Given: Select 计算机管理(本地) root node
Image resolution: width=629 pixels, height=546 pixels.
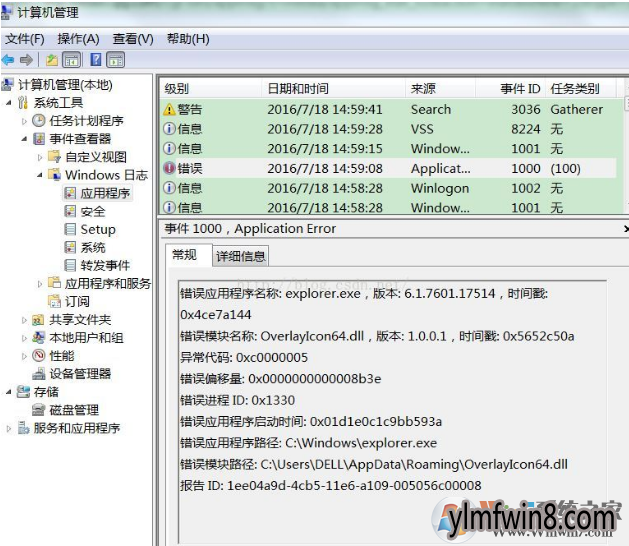Looking at the screenshot, I should coord(65,85).
